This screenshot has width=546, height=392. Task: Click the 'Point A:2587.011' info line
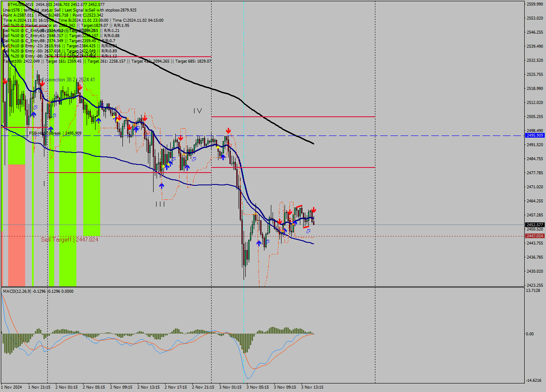click(x=53, y=15)
